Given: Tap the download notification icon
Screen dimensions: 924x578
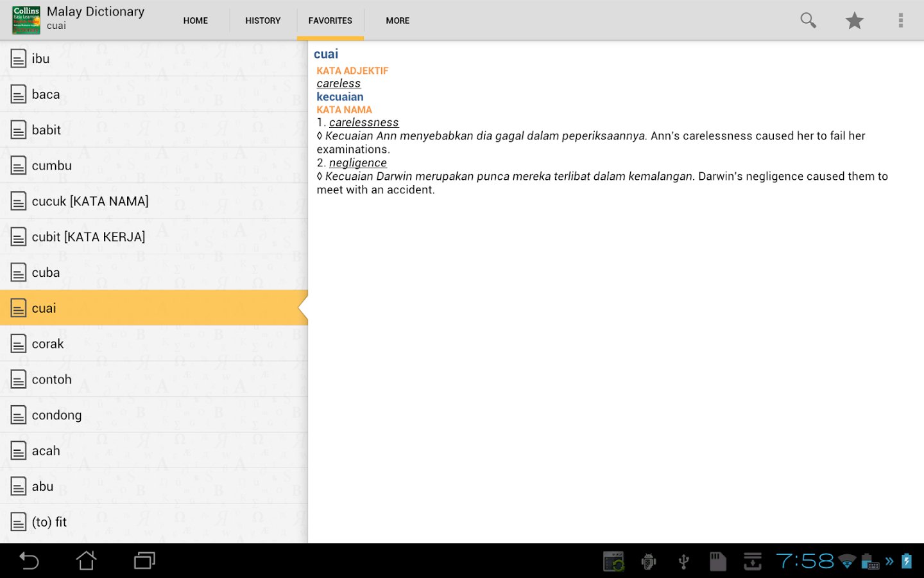Looking at the screenshot, I should 752,562.
